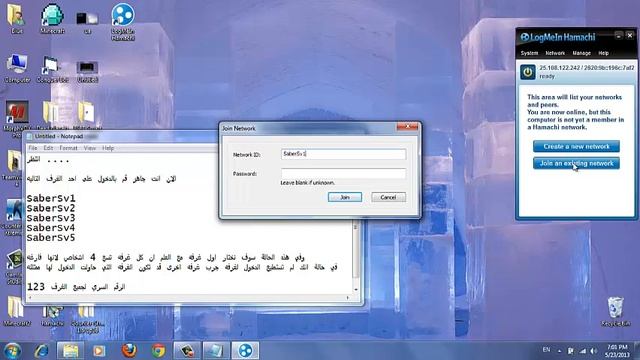Click the SaberSv3 line in Notepad
The height and width of the screenshot is (360, 640).
point(51,218)
